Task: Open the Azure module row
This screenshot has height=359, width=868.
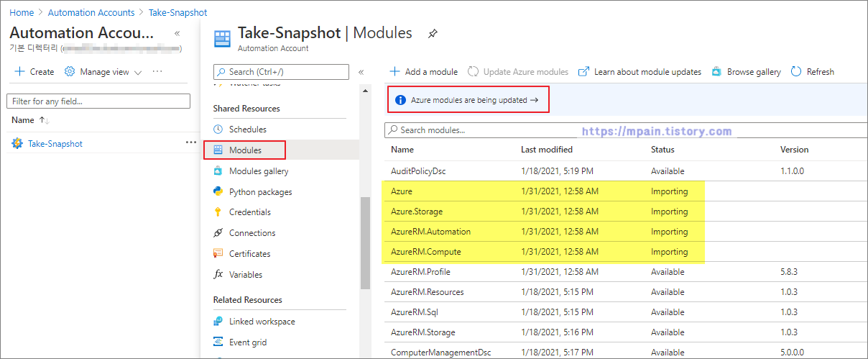Action: [x=624, y=191]
